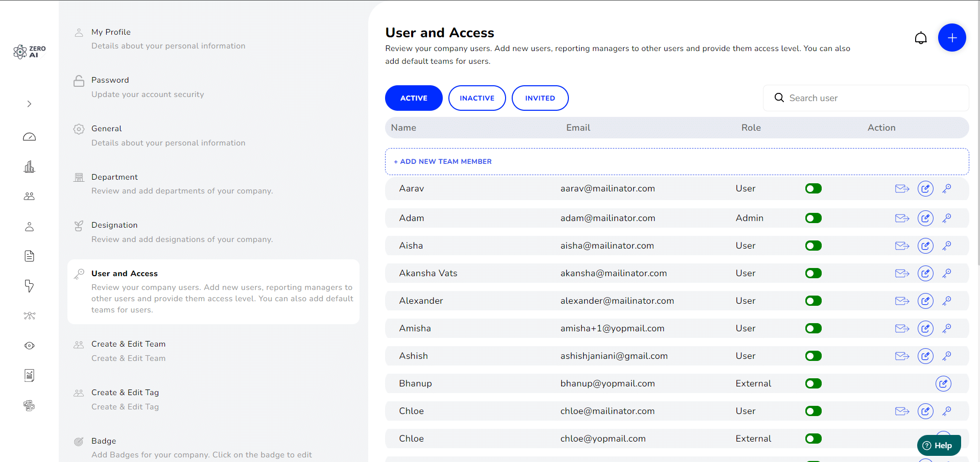The height and width of the screenshot is (462, 980).
Task: Edit Adam's details via the pencil icon
Action: [926, 218]
